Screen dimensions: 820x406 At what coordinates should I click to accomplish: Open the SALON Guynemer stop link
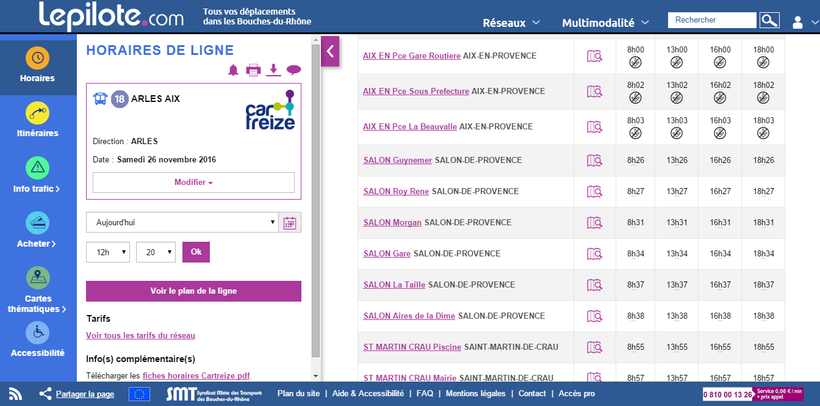pos(397,160)
